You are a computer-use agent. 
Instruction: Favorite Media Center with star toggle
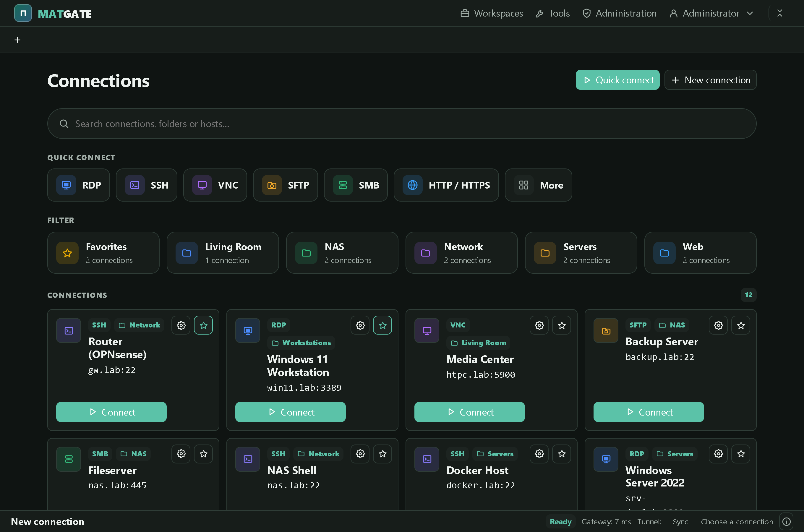[561, 325]
